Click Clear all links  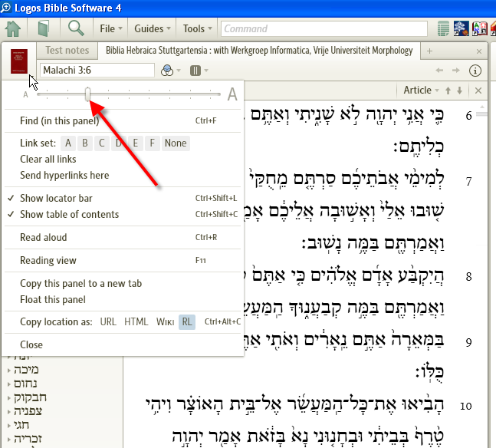(x=48, y=160)
